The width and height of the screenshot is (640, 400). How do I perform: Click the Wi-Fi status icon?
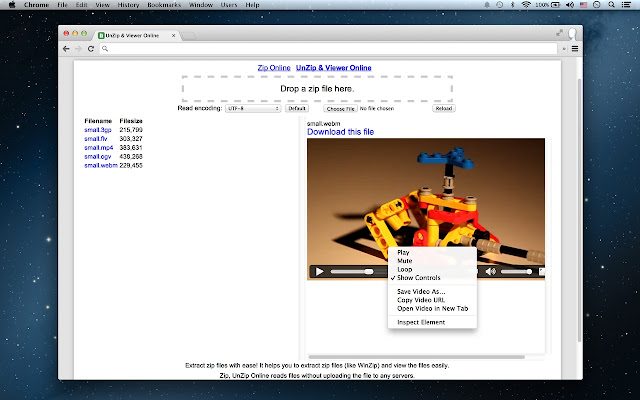526,5
